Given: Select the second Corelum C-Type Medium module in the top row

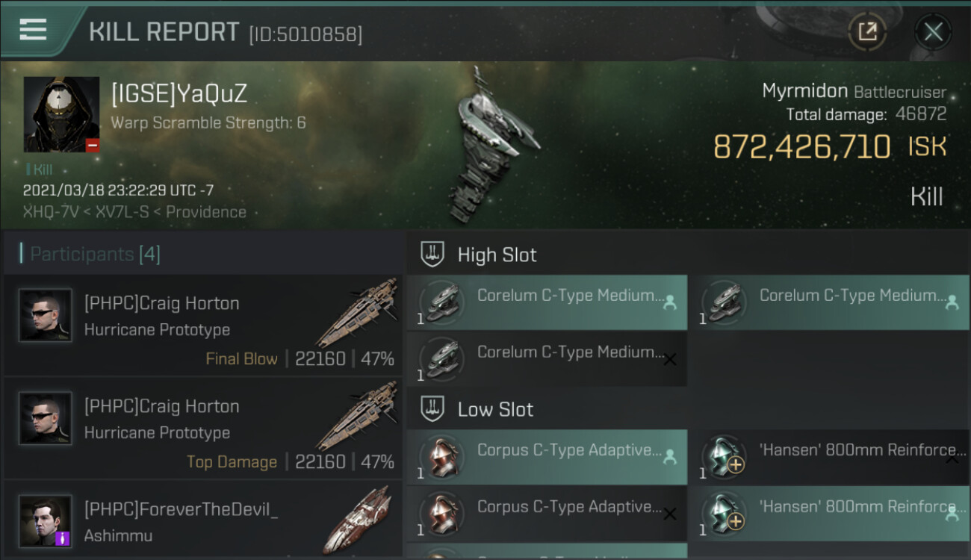Looking at the screenshot, I should coord(830,302).
